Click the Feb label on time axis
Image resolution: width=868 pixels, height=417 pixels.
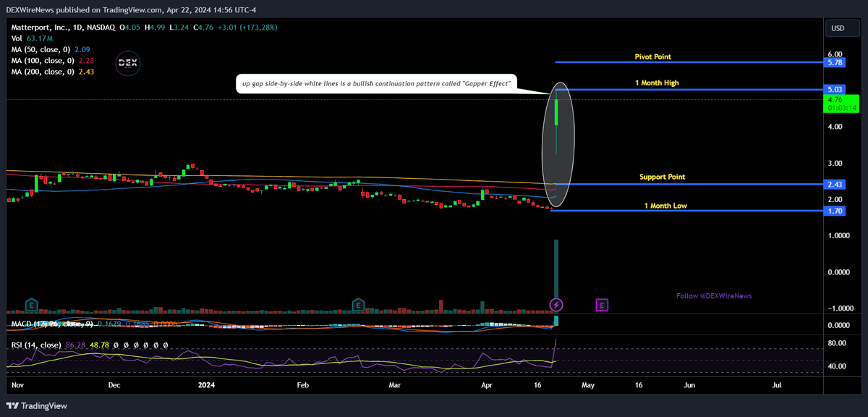(303, 386)
